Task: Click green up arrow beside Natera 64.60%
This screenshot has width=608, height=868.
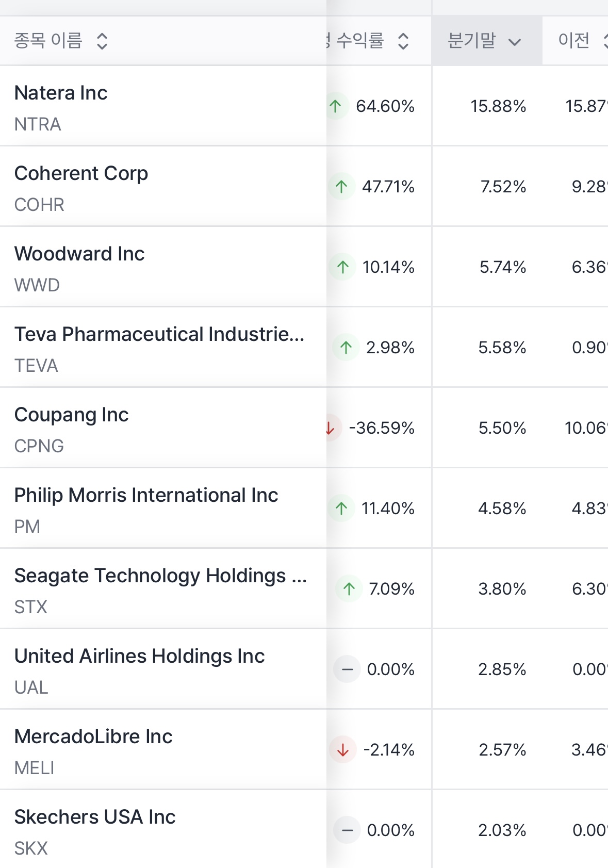Action: (x=336, y=106)
